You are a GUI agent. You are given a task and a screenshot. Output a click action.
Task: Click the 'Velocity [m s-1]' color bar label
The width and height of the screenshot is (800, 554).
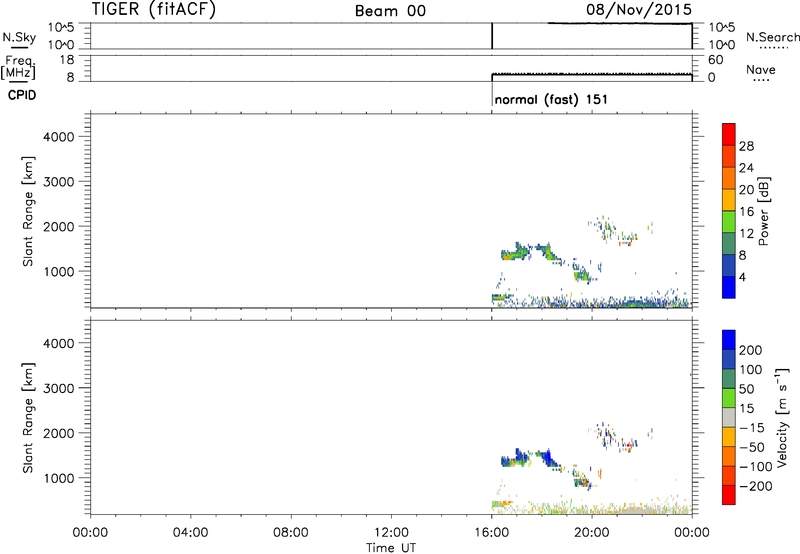782,417
